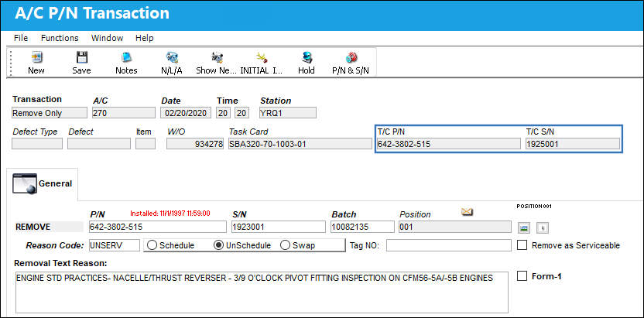Select the Swap radio button
The width and height of the screenshot is (644, 318).
tap(285, 245)
